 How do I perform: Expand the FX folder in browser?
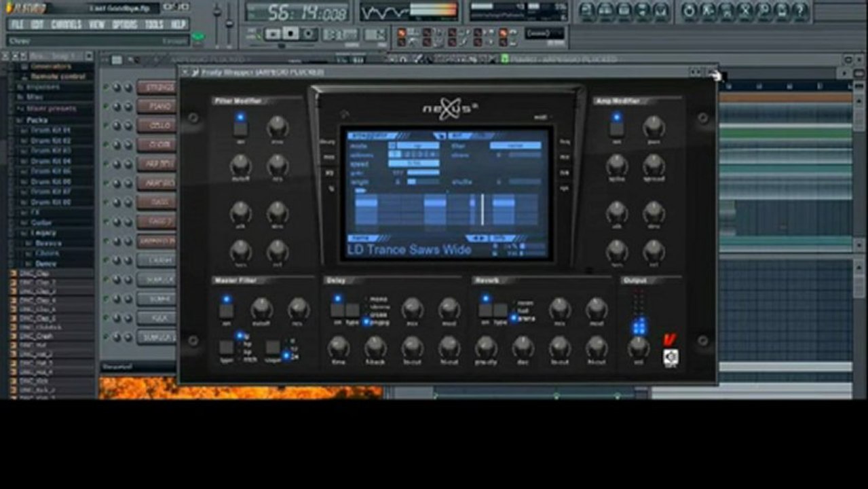pyautogui.click(x=35, y=213)
